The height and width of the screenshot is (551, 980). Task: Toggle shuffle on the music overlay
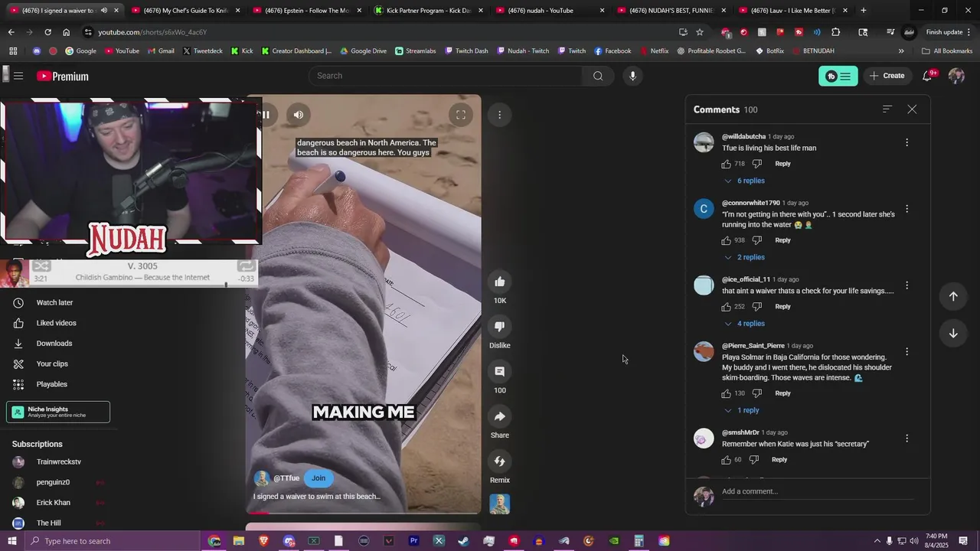point(41,266)
